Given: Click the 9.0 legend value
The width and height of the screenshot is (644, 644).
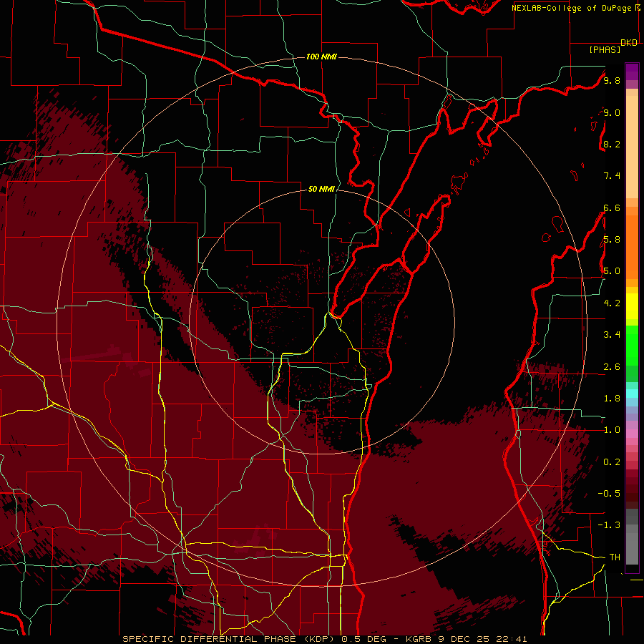Looking at the screenshot, I should click(x=612, y=112).
